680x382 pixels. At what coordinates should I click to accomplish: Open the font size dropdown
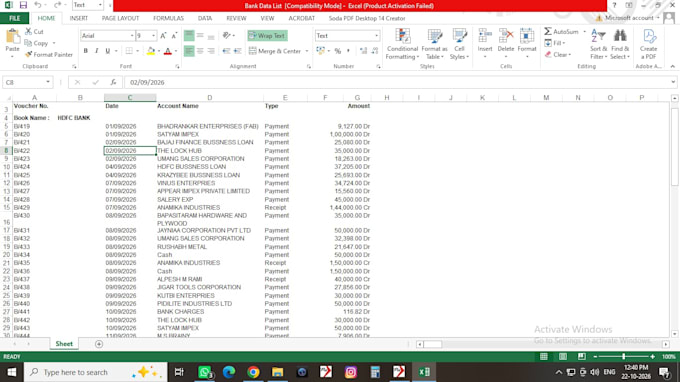pyautogui.click(x=153, y=36)
